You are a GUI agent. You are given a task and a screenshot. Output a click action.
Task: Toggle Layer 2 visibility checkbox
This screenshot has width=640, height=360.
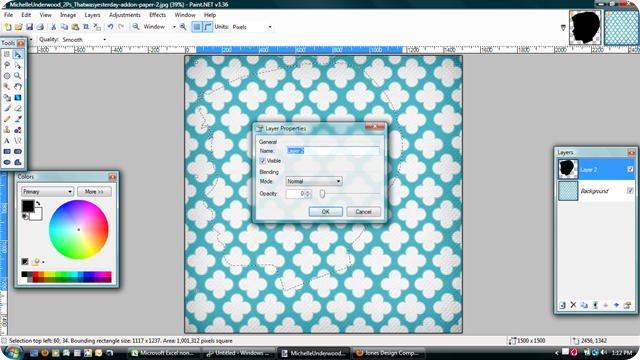(630, 169)
